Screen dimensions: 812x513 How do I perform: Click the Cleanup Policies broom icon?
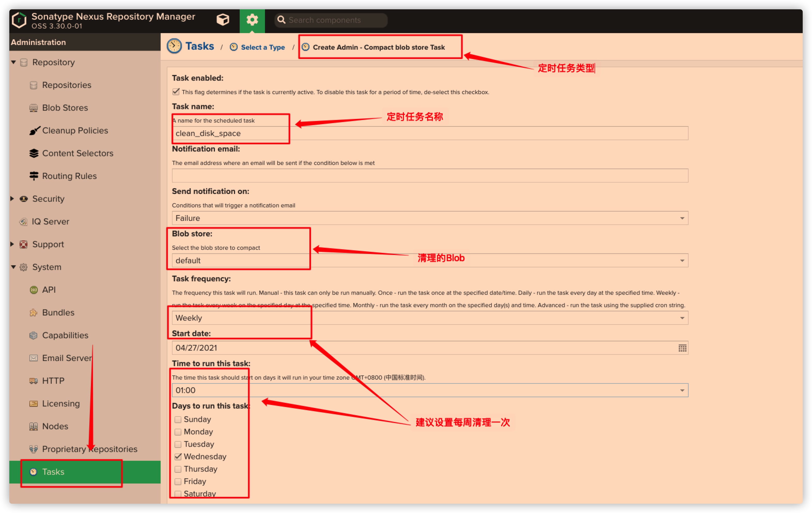click(x=34, y=131)
